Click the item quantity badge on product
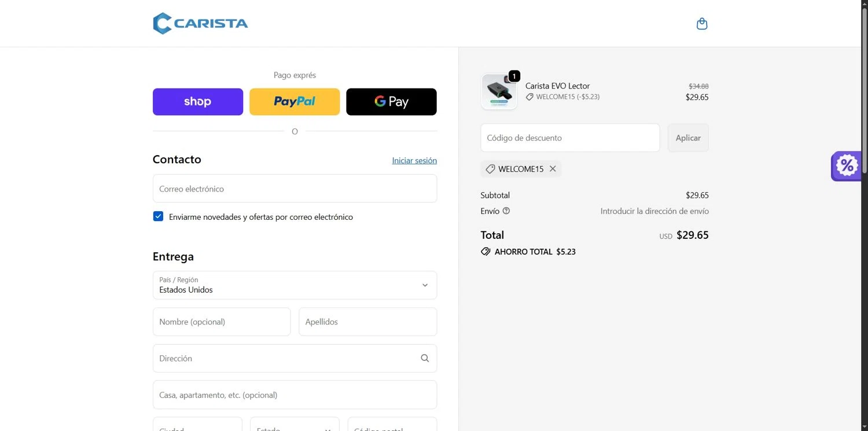The height and width of the screenshot is (431, 868). (514, 76)
